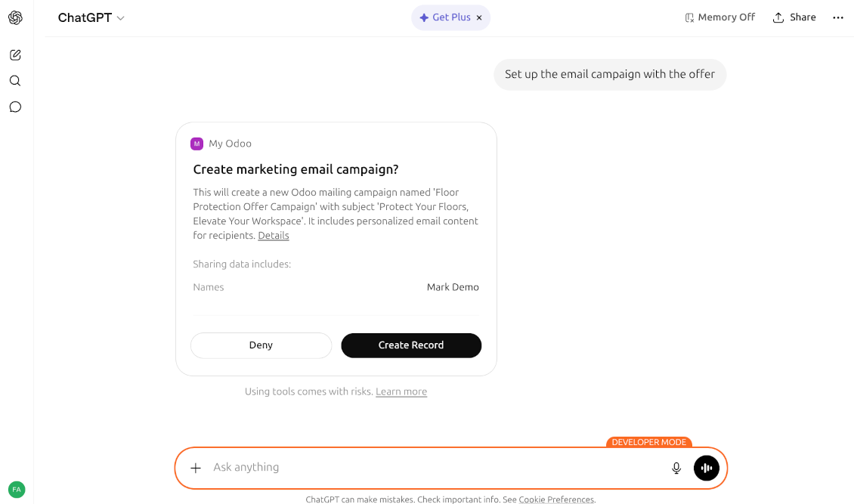Image resolution: width=854 pixels, height=504 pixels.
Task: Open the account menu via the FA avatar
Action: [x=17, y=490]
